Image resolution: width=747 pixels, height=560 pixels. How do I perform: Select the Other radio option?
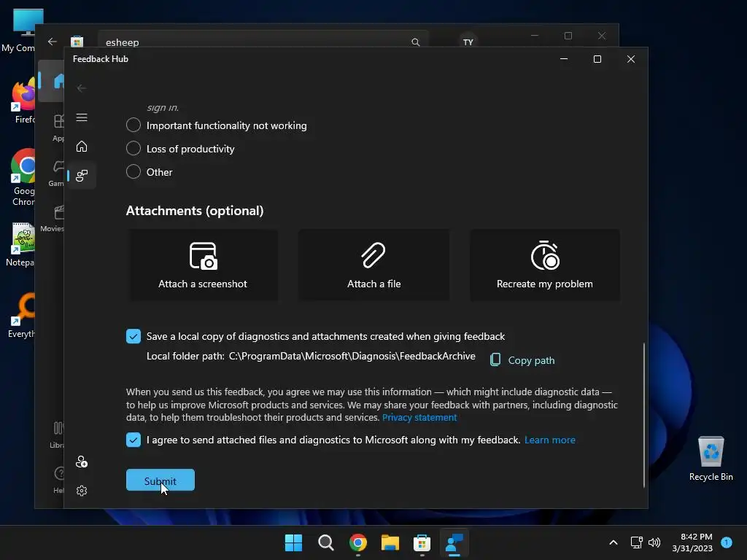[x=133, y=171]
